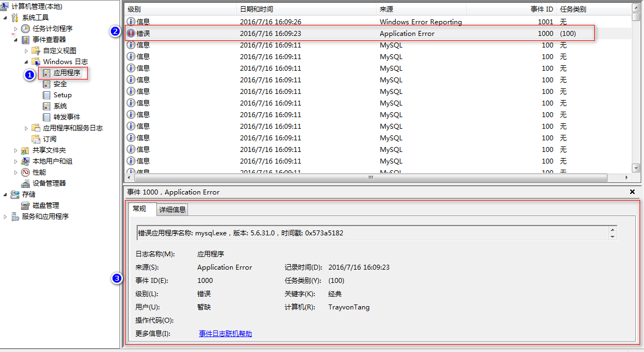Sort by 事件 ID column header
This screenshot has height=352, width=644.
click(511, 9)
